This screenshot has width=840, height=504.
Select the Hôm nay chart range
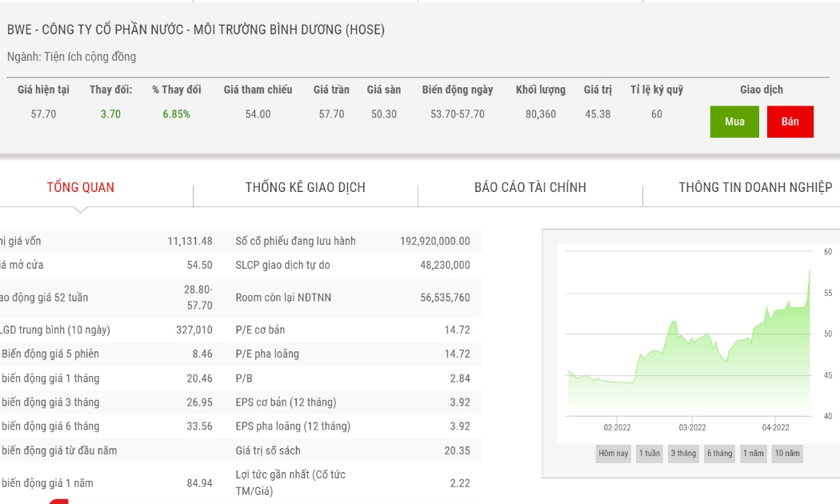[614, 454]
